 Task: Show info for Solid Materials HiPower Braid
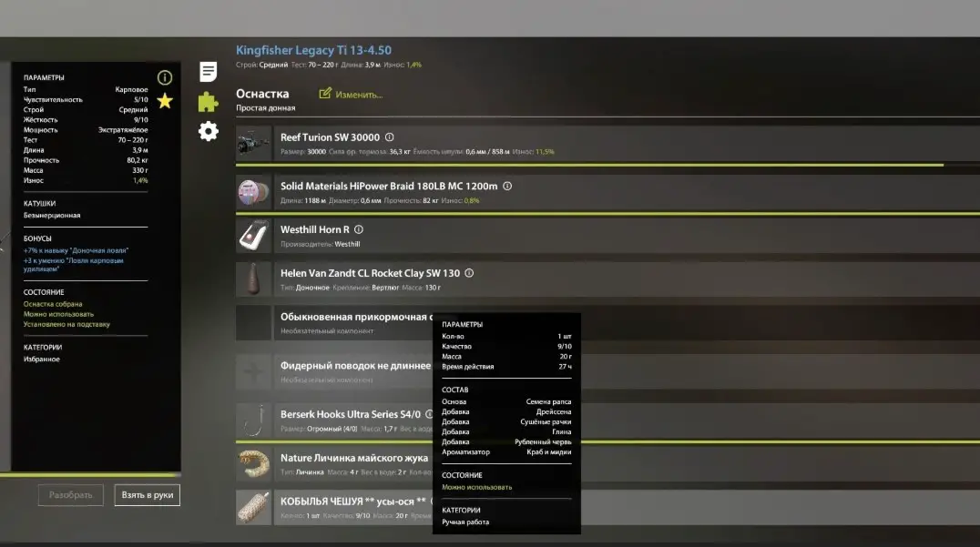[x=507, y=186]
